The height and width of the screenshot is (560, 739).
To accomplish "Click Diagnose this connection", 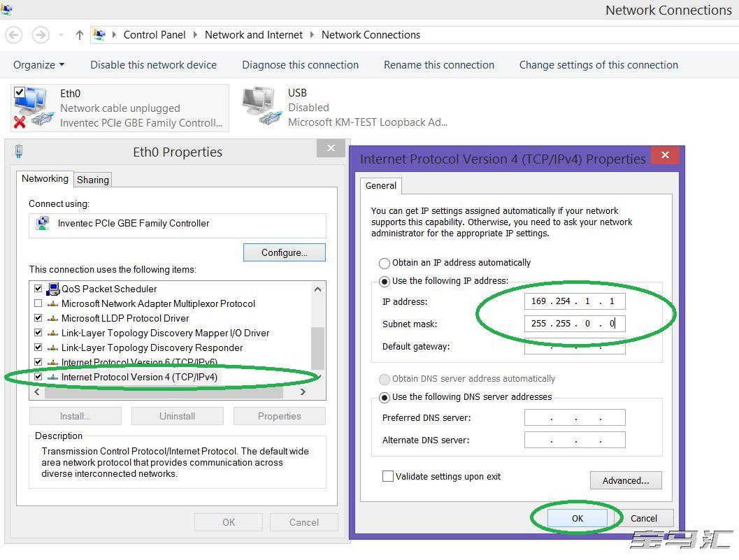I will (300, 65).
